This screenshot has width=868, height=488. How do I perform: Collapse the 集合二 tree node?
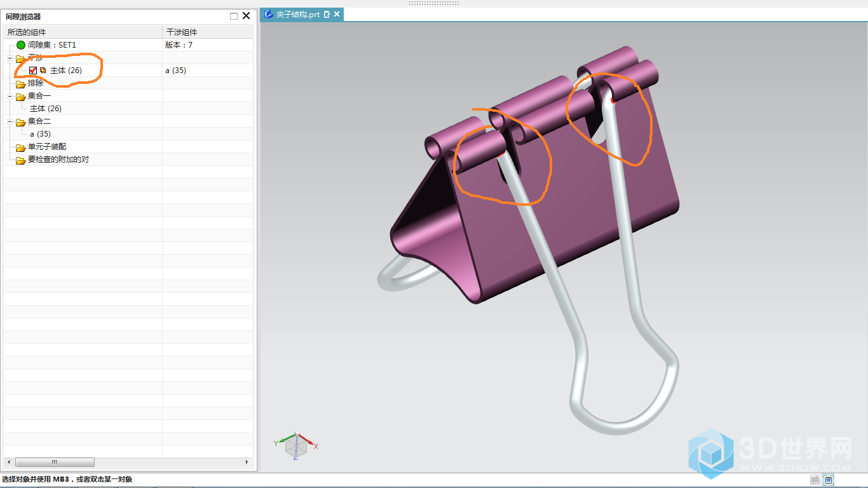tap(10, 121)
